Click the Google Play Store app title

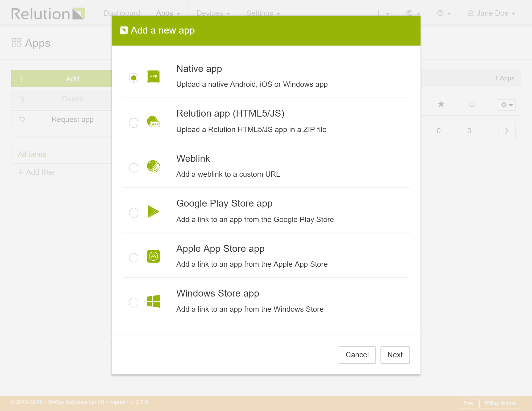click(224, 203)
